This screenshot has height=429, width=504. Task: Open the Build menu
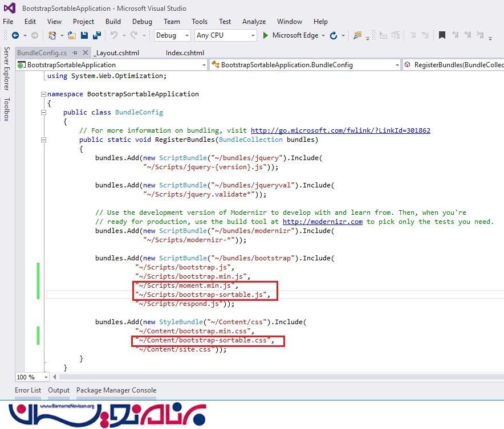pyautogui.click(x=113, y=22)
